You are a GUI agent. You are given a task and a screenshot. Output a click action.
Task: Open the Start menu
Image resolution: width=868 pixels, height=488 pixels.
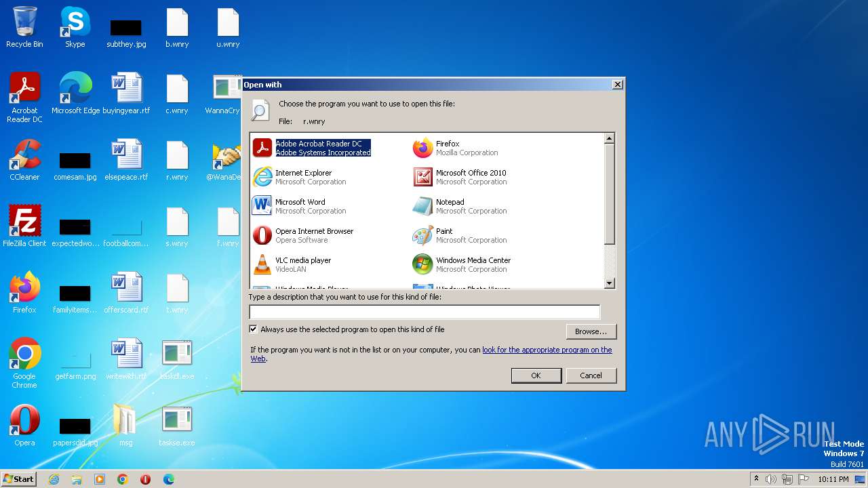[19, 479]
